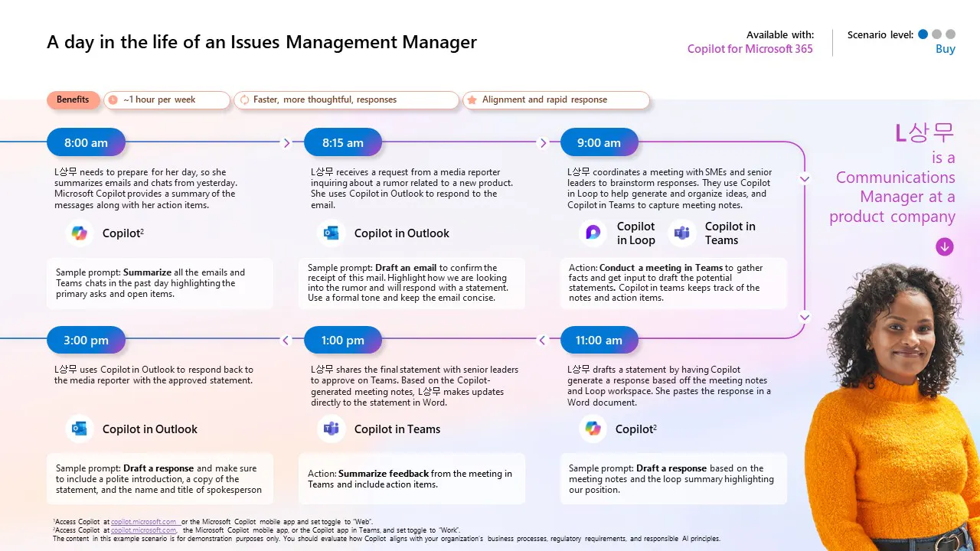Click 'Communications Manager at a product company' text
Viewport: 980px width, 551px height.
(893, 197)
